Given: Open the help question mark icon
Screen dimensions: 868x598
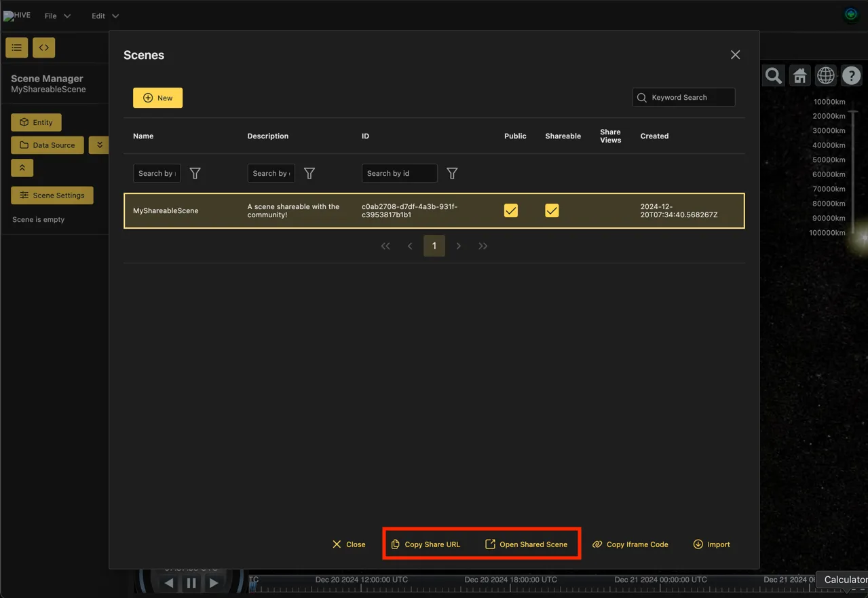Looking at the screenshot, I should click(x=851, y=75).
